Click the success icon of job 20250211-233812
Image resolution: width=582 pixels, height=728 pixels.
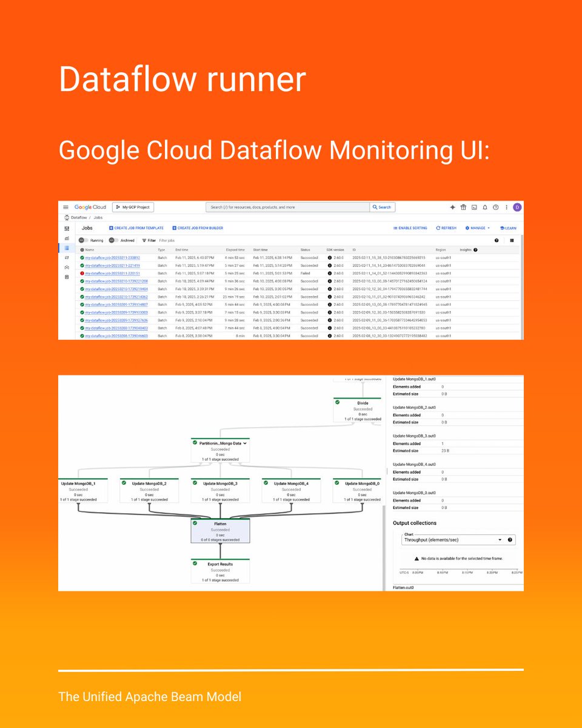[x=82, y=258]
